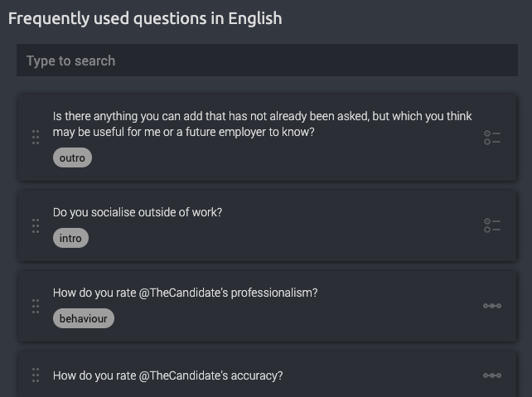Viewport: 532px width, 397px height.
Task: Open the question about @TheCandidate's accuracy
Action: 168,375
